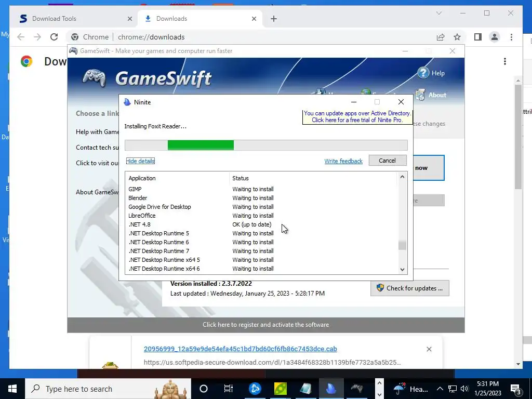Viewport: 532px width, 399px height.
Task: Open Downloads page more actions menu
Action: tap(505, 61)
